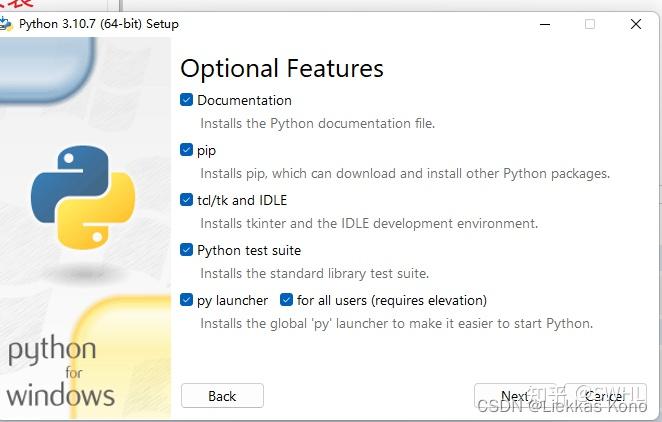Toggle the py launcher checkbox
The image size is (662, 422).
(187, 300)
